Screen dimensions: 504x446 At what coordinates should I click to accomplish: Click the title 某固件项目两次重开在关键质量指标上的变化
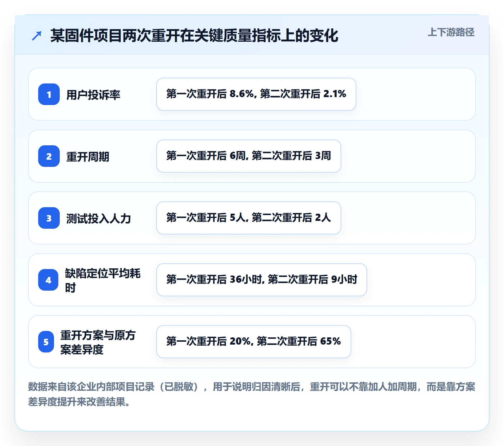tap(194, 36)
